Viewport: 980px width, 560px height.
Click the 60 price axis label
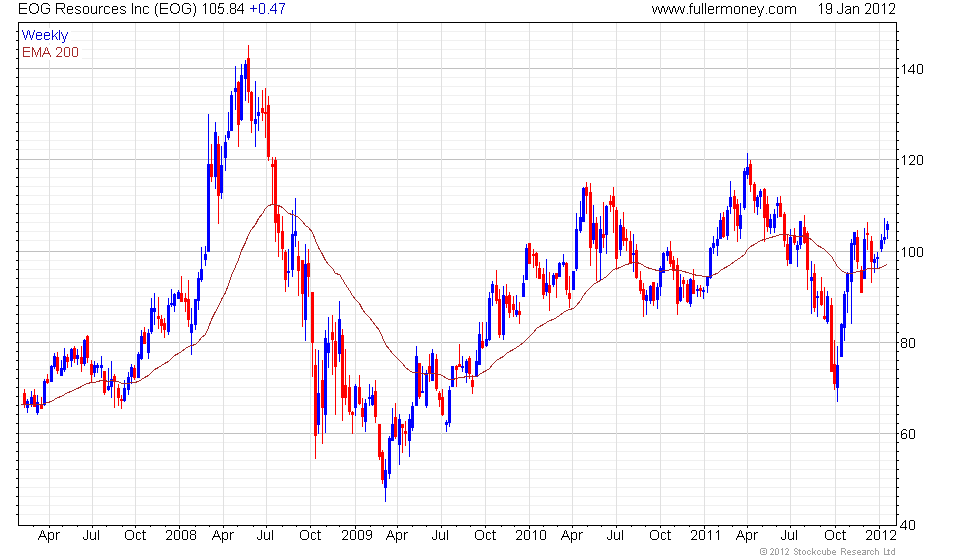908,434
